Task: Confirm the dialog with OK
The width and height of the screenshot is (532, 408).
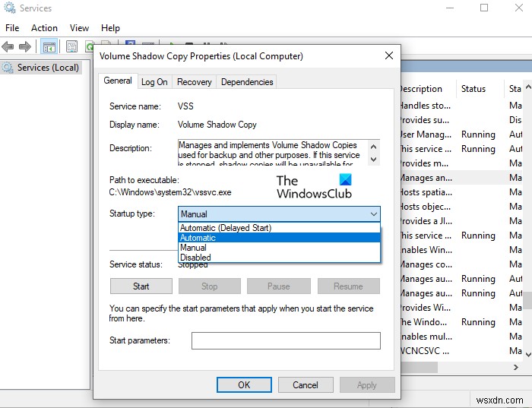Action: tap(244, 385)
